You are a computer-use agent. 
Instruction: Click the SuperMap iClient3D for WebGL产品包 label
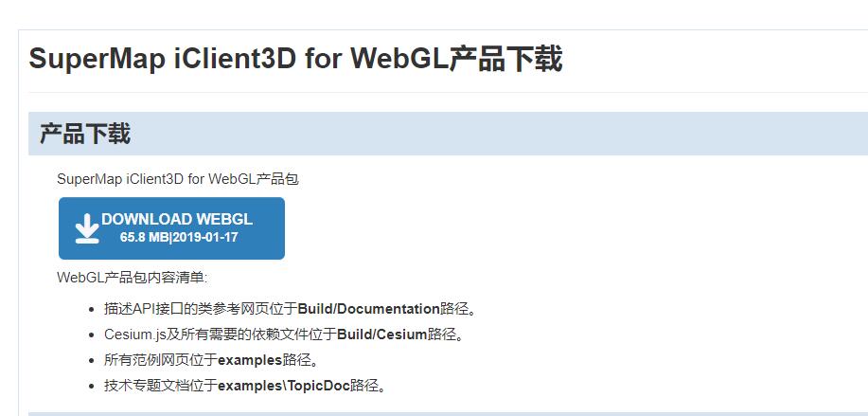[178, 179]
